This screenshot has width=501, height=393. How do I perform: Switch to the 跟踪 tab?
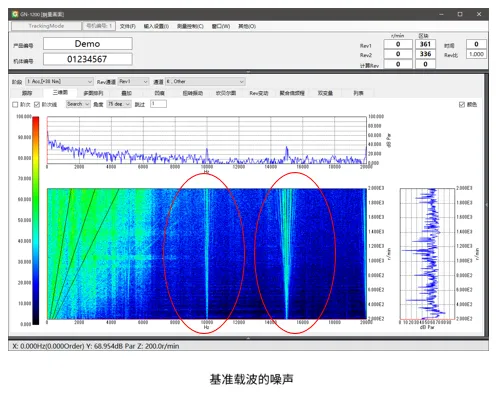point(27,93)
